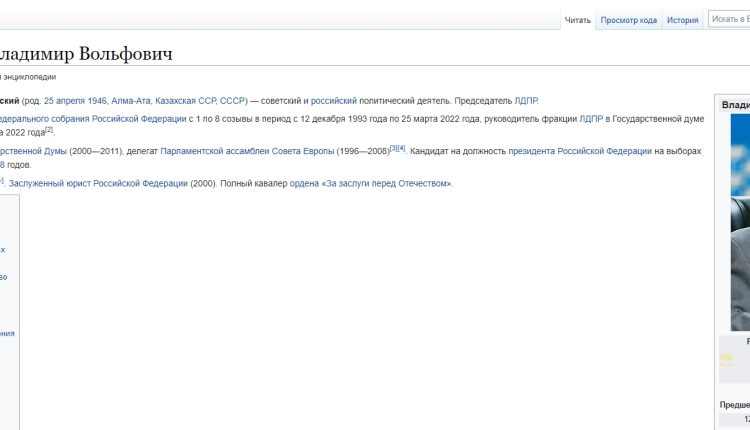750x430 pixels.
Task: Open the СССР link in first paragraph
Action: click(x=232, y=101)
